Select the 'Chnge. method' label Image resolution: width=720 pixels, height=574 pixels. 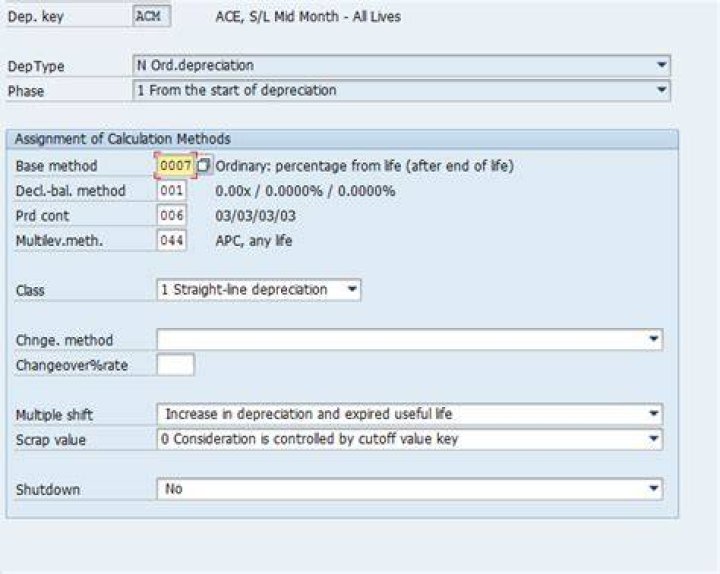tap(64, 340)
